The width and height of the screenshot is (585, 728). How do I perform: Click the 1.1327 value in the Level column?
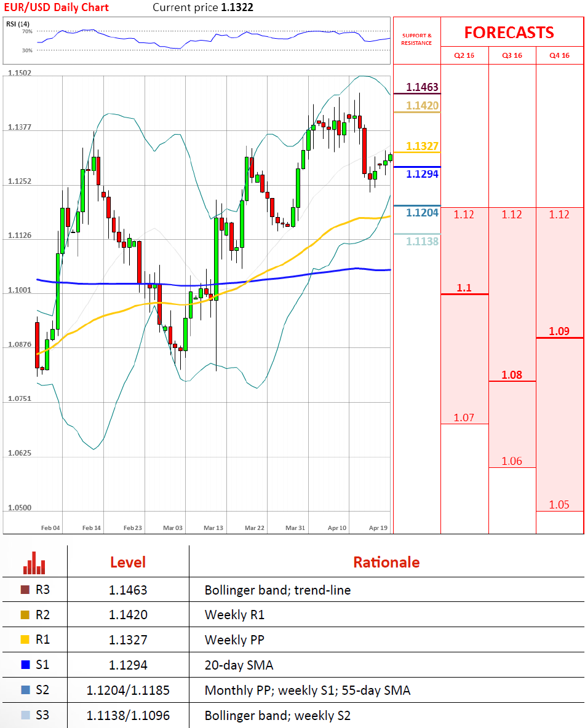click(128, 640)
